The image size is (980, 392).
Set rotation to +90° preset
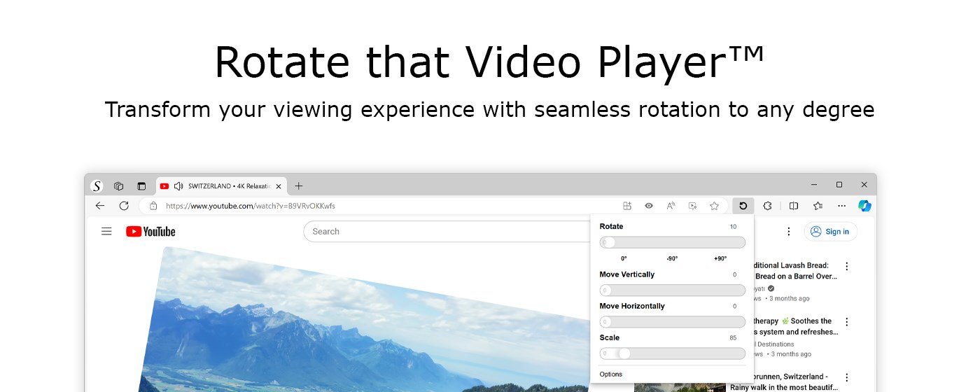coord(720,258)
